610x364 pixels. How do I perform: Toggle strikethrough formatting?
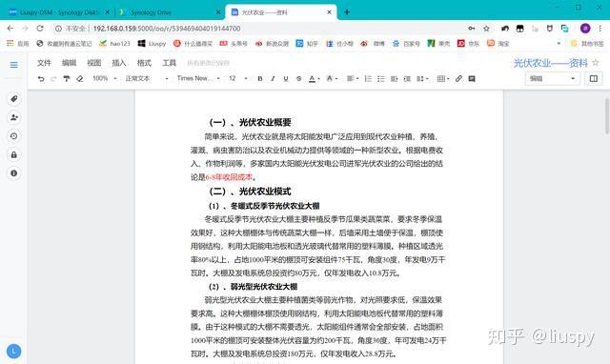point(298,79)
